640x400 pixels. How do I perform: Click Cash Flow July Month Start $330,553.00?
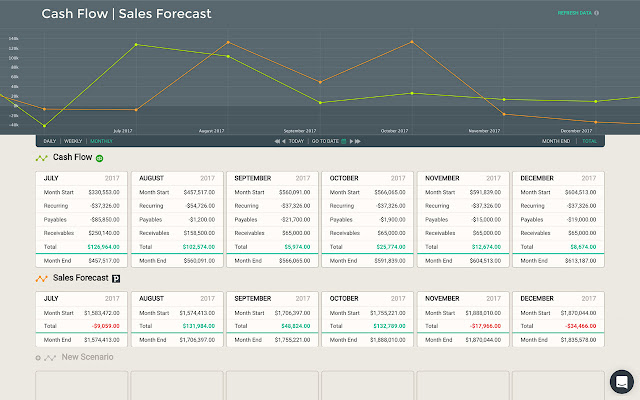pos(104,192)
